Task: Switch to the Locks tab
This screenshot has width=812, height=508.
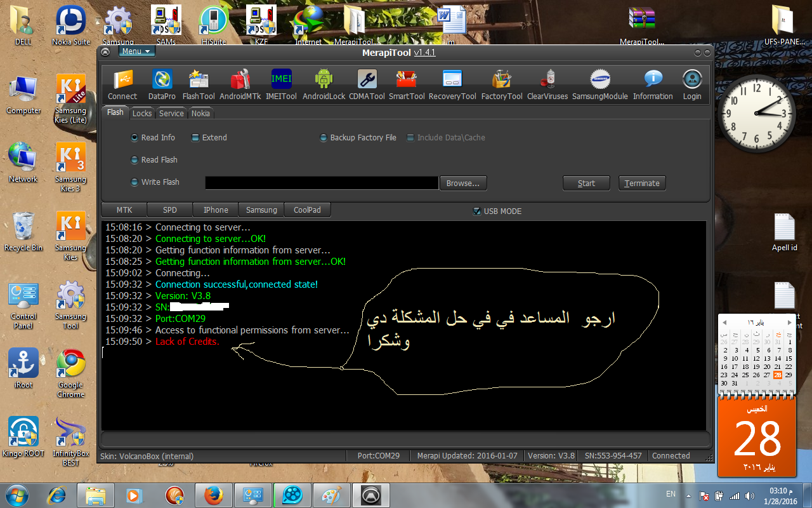Action: [142, 114]
